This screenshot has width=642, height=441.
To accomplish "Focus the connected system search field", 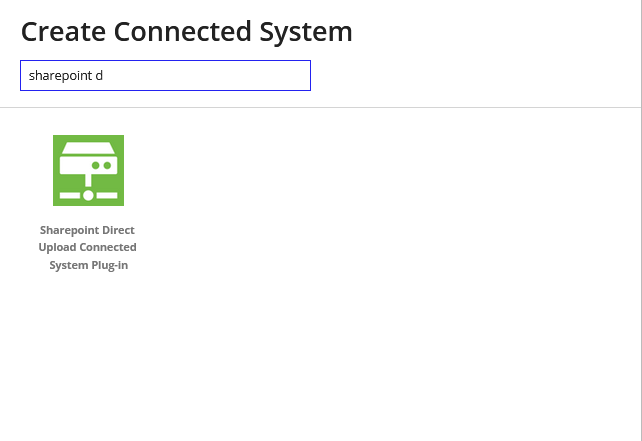I will [x=165, y=75].
